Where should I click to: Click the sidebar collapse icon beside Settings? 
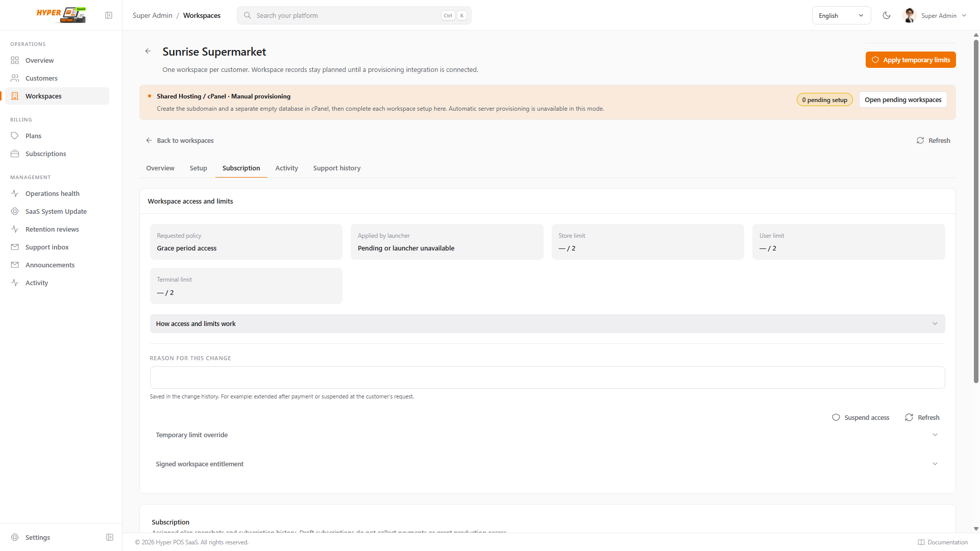coord(110,537)
